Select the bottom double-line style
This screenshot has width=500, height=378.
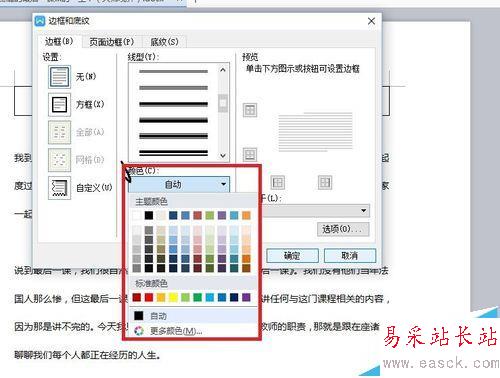173,153
